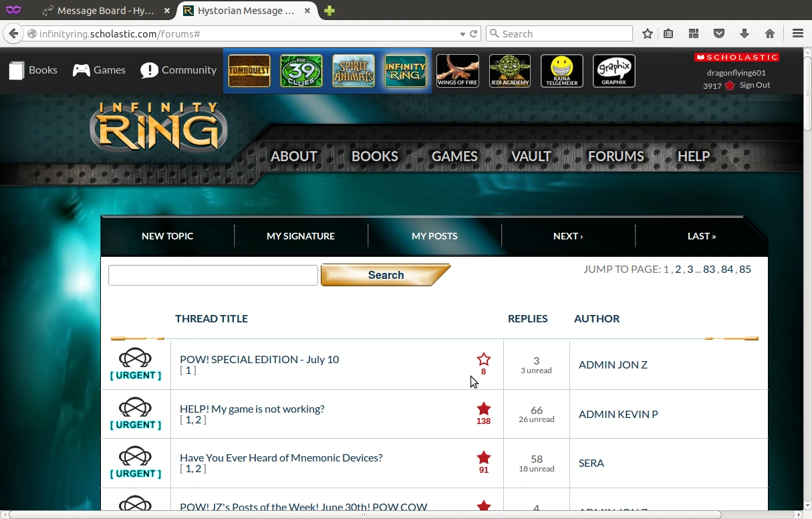Open the Graphix series icon

(x=614, y=71)
